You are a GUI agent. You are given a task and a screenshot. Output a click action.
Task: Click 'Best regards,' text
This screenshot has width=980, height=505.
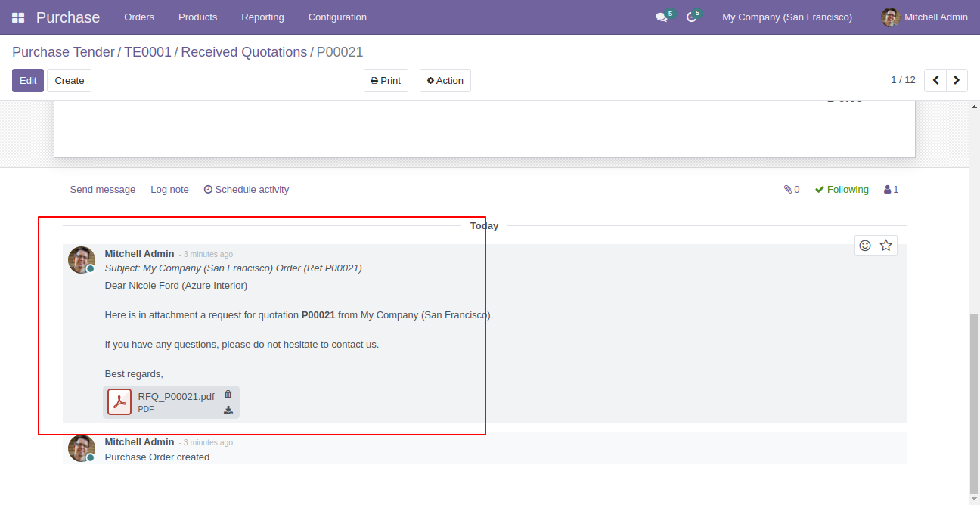tap(134, 374)
